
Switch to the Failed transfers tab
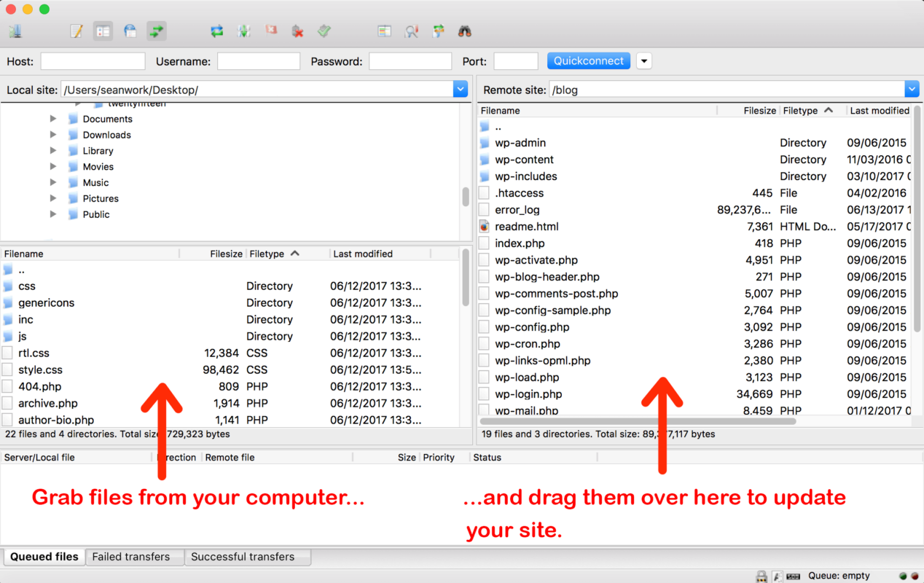131,557
